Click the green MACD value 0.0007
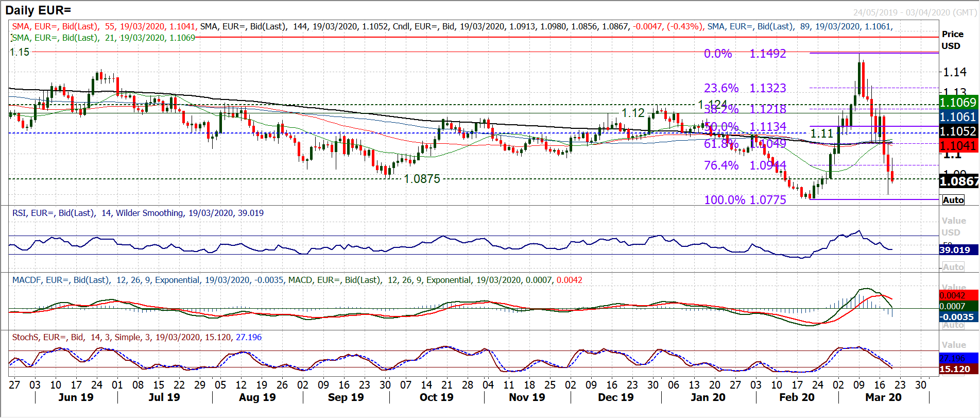980x418 pixels. pos(958,307)
